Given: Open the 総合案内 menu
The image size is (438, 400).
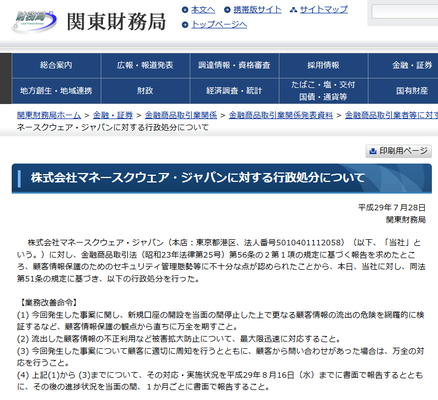Looking at the screenshot, I should coord(56,65).
